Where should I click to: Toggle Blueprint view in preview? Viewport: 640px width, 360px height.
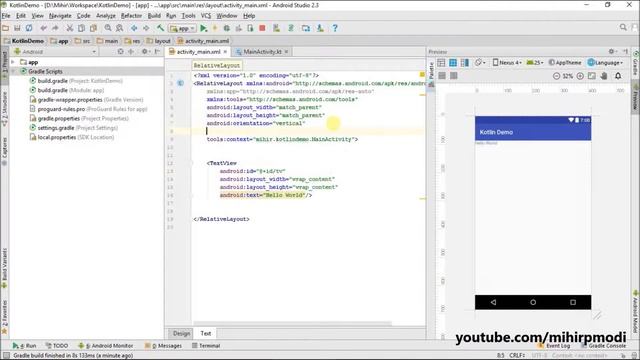point(453,62)
